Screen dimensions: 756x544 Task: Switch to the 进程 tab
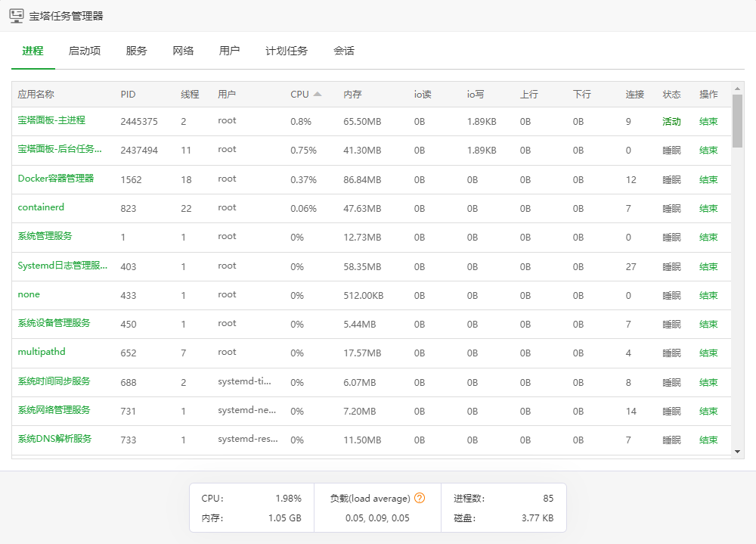click(x=33, y=51)
